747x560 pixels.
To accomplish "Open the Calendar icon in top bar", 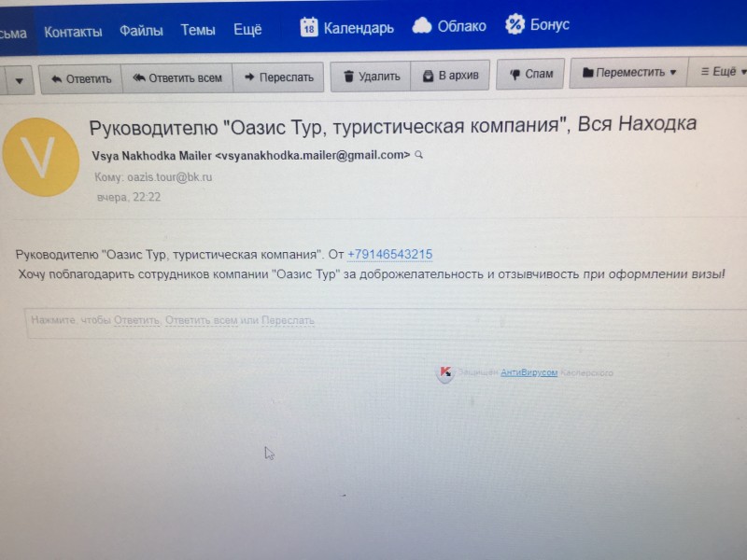I will pyautogui.click(x=309, y=28).
